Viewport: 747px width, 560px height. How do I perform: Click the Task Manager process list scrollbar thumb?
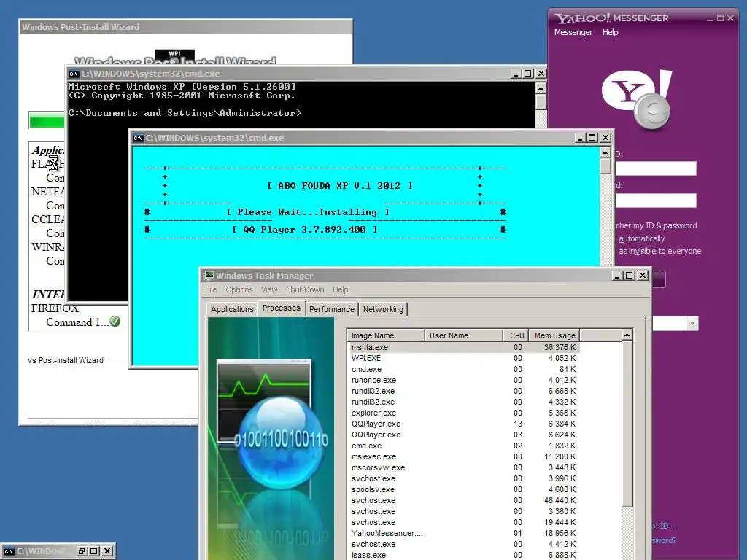627,424
